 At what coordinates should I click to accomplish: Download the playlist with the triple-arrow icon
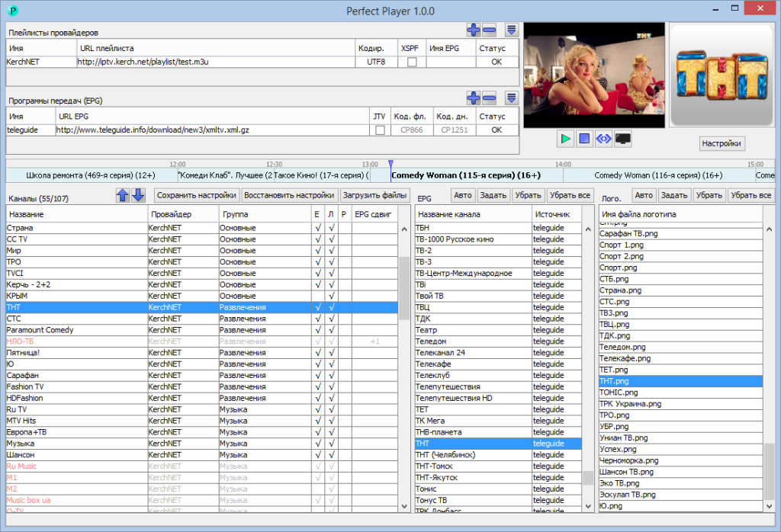point(510,30)
